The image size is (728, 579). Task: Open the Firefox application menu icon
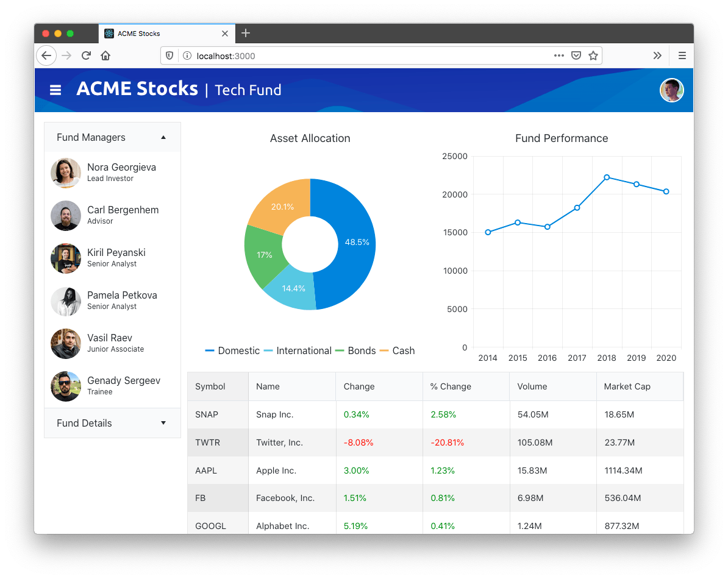click(682, 55)
